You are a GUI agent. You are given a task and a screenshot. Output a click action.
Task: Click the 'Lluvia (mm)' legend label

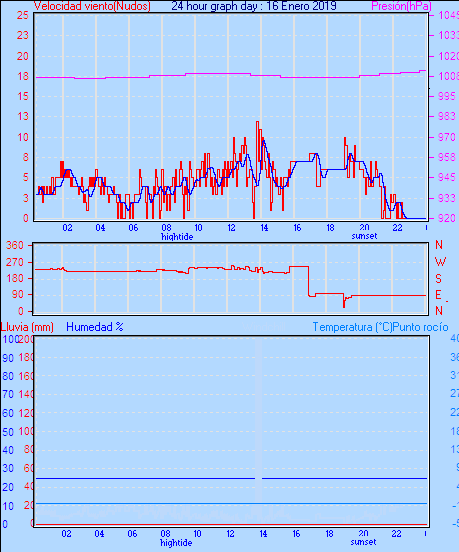[27, 327]
